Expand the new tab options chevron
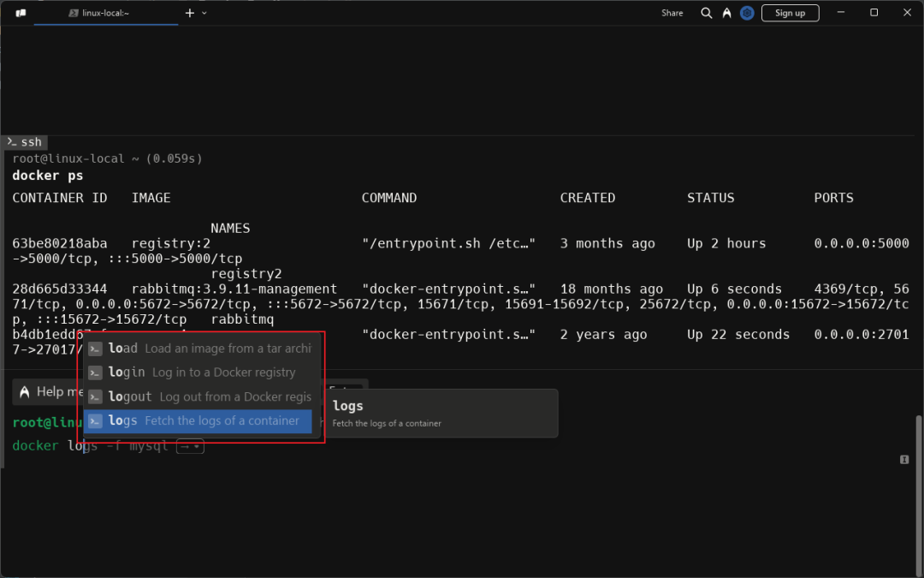Screen dimensions: 924x578 (204, 13)
